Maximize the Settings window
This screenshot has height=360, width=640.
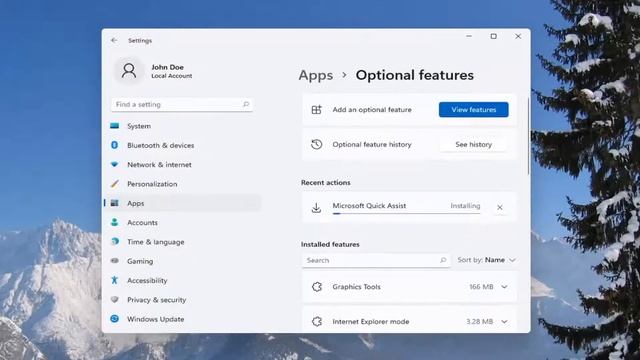(493, 36)
